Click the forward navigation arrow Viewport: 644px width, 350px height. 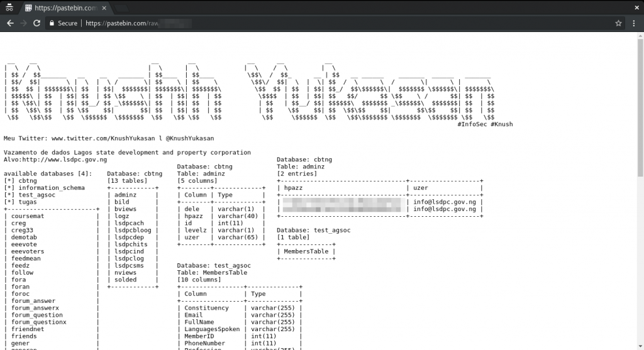click(x=23, y=23)
